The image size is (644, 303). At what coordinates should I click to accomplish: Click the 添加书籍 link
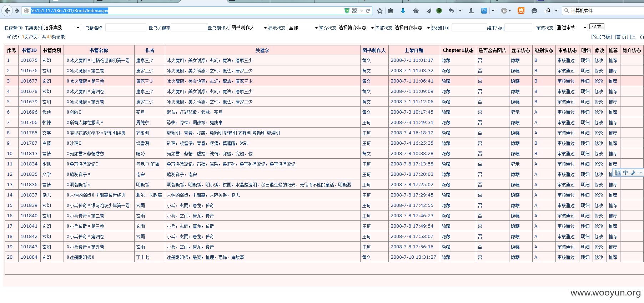(601, 37)
